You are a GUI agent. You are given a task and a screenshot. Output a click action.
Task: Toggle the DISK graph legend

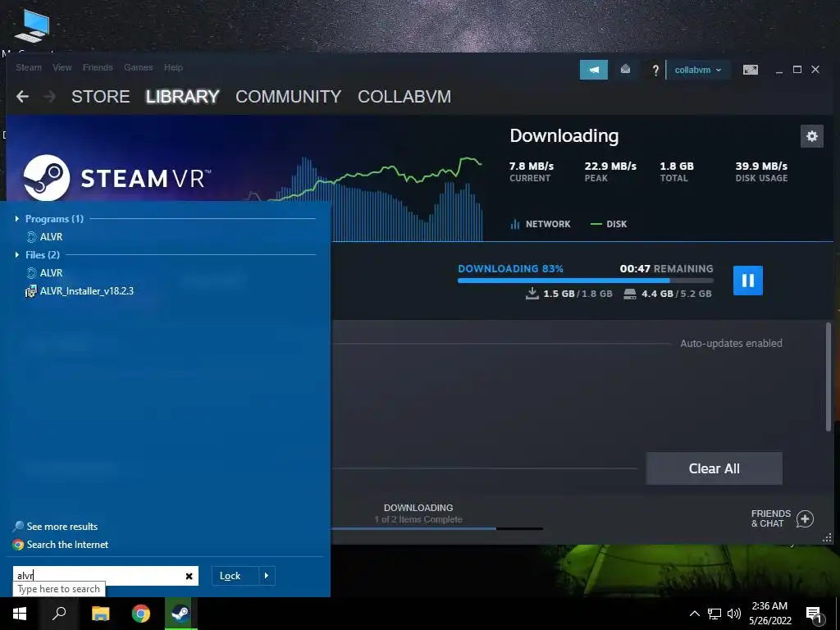(609, 224)
